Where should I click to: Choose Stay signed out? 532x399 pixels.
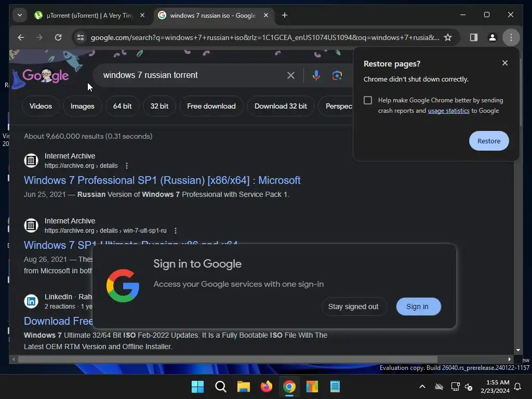[x=353, y=307]
